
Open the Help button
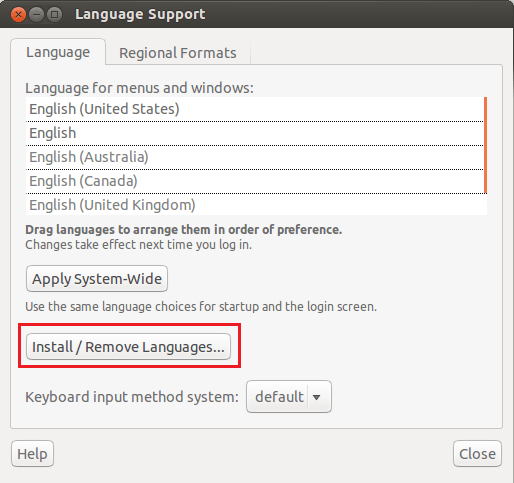32,454
